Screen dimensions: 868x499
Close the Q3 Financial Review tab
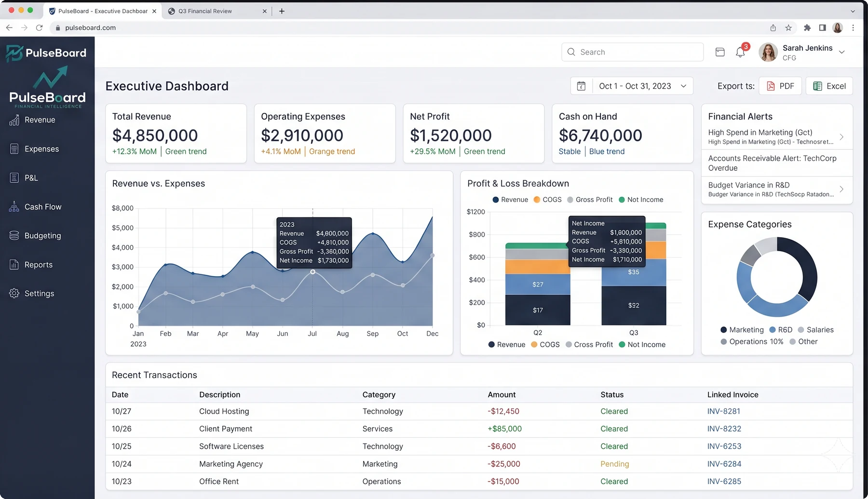click(x=264, y=11)
